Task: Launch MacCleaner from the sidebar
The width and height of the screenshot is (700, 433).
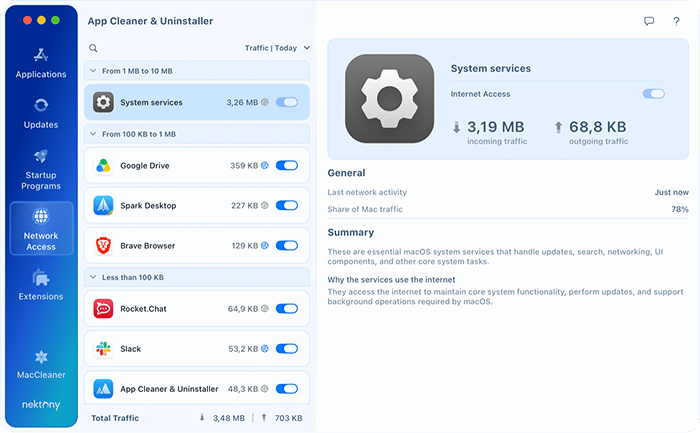Action: pyautogui.click(x=41, y=364)
